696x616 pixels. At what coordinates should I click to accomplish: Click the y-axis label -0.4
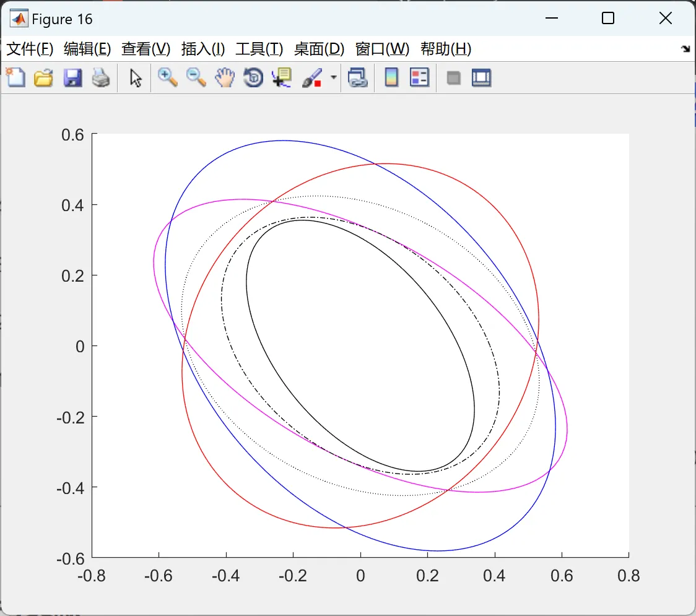70,488
